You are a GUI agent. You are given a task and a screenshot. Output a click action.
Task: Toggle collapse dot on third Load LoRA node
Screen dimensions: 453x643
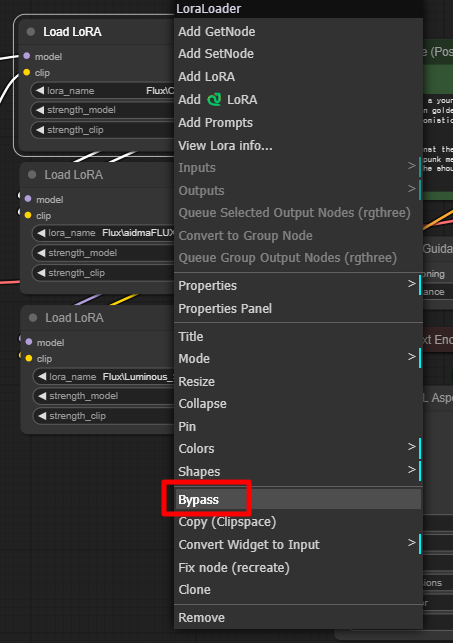pos(33,318)
